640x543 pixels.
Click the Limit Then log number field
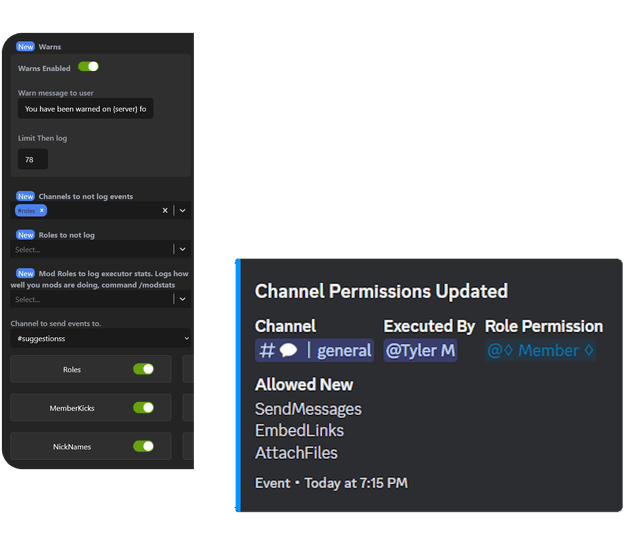[32, 159]
